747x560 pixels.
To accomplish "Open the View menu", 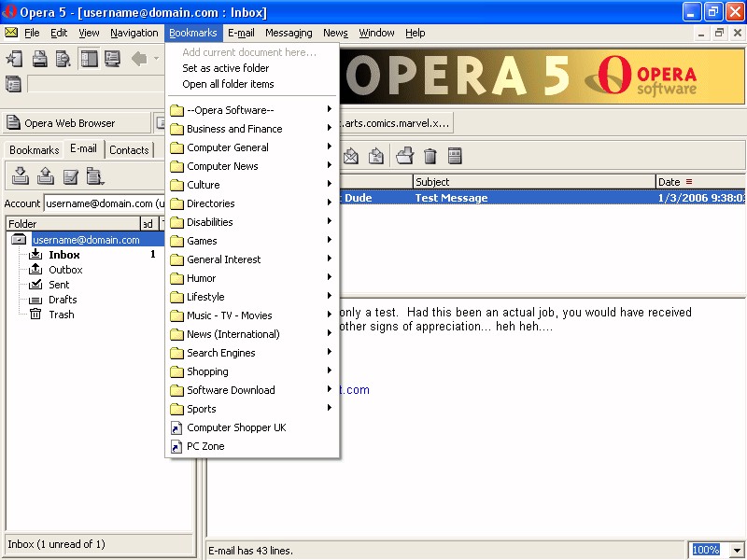I will (89, 33).
